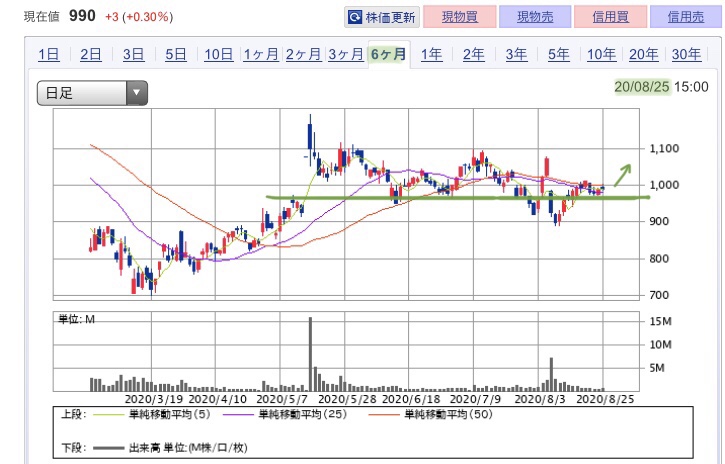This screenshot has width=725, height=464.
Task: Show the 2年 chart range
Action: pyautogui.click(x=473, y=55)
